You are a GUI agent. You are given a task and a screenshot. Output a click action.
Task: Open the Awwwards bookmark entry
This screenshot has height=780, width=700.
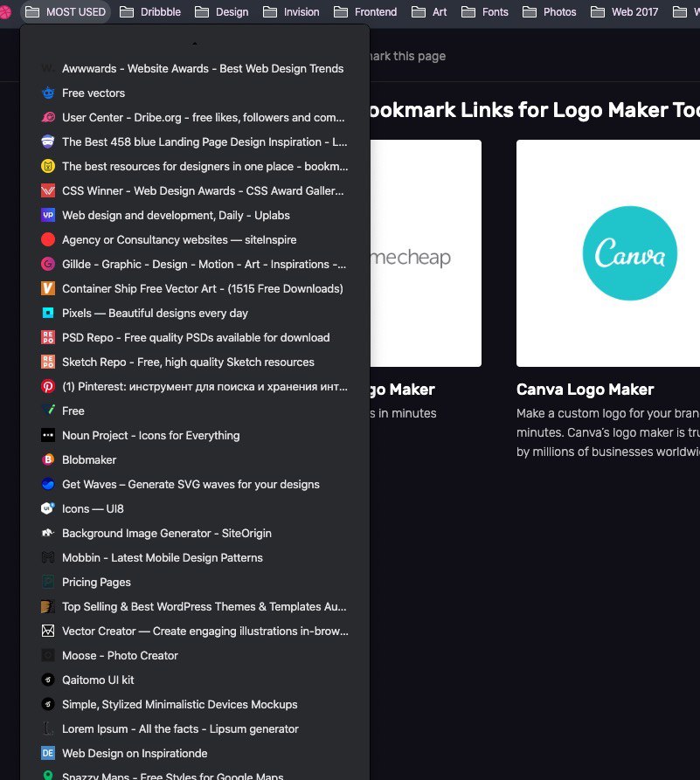(x=195, y=69)
